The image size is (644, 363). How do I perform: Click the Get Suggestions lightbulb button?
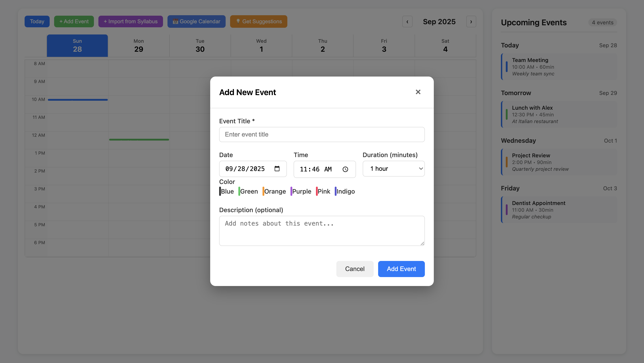click(x=258, y=21)
